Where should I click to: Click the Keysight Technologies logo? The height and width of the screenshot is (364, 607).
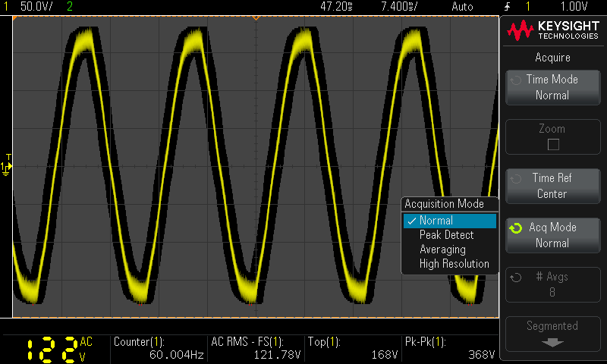click(x=552, y=31)
